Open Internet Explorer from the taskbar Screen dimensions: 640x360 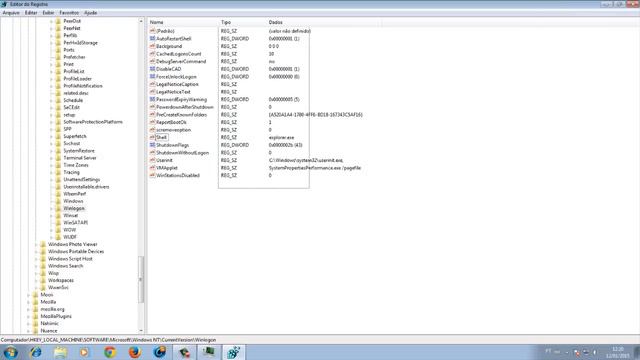(36, 352)
